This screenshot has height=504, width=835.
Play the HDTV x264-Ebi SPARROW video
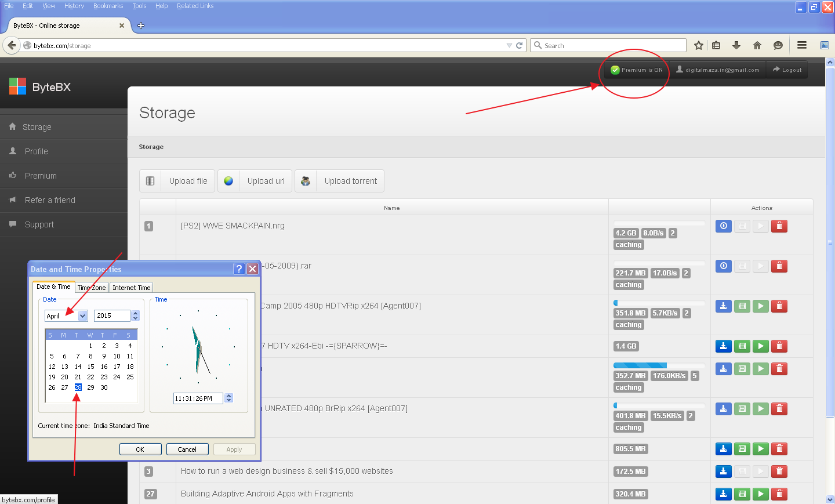point(761,346)
